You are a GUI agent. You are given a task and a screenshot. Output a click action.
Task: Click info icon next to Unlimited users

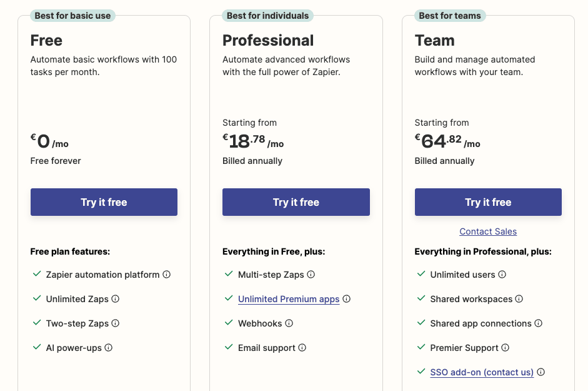click(502, 275)
